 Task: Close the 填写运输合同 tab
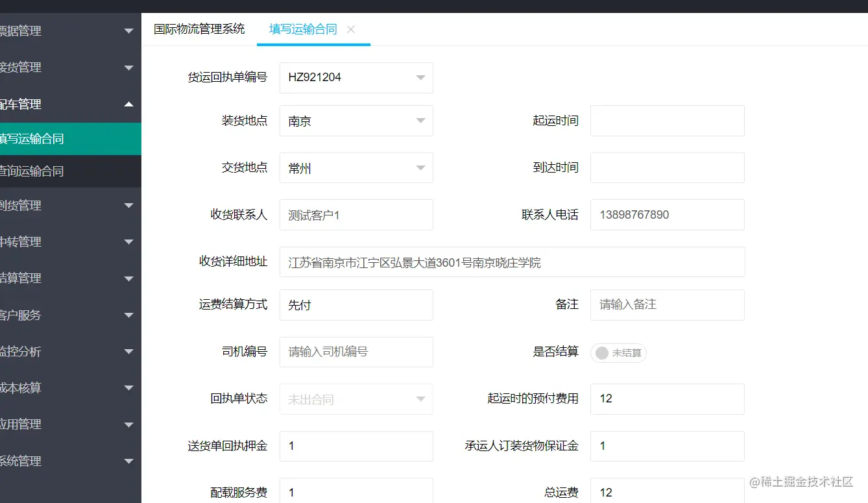point(351,29)
